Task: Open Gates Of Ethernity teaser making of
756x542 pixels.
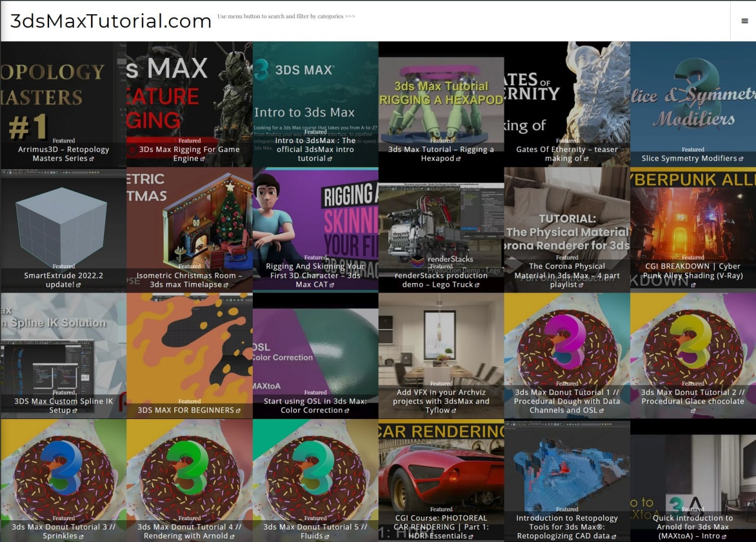Action: 567,154
